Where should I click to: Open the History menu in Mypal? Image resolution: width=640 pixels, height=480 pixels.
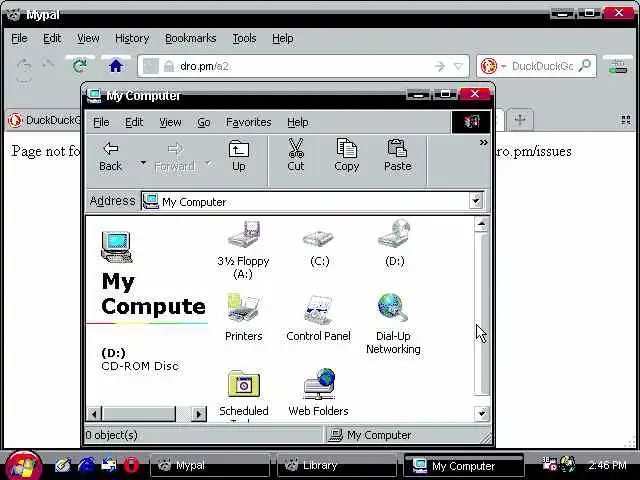(x=132, y=38)
